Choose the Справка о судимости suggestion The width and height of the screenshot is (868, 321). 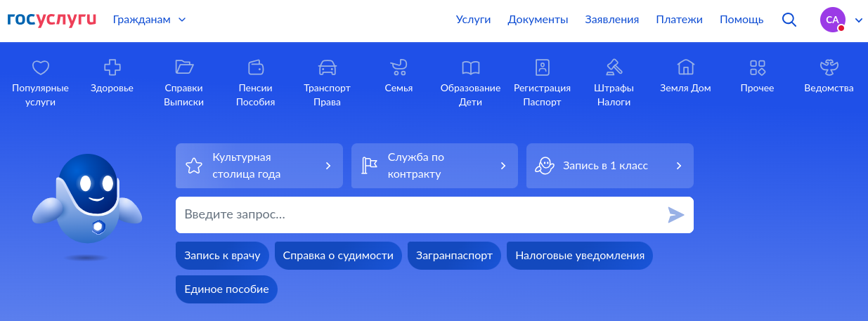(x=338, y=256)
